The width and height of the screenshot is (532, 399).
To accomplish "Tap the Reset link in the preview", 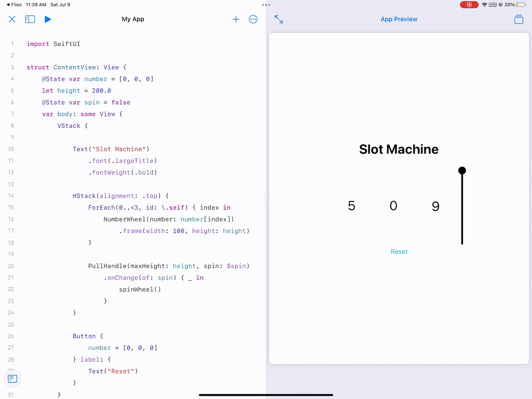I will tap(399, 252).
